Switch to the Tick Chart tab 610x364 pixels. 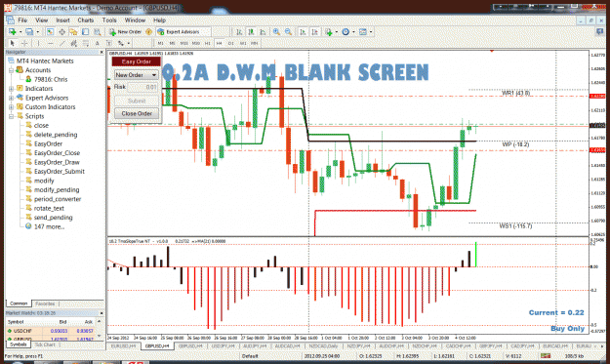tap(45, 344)
